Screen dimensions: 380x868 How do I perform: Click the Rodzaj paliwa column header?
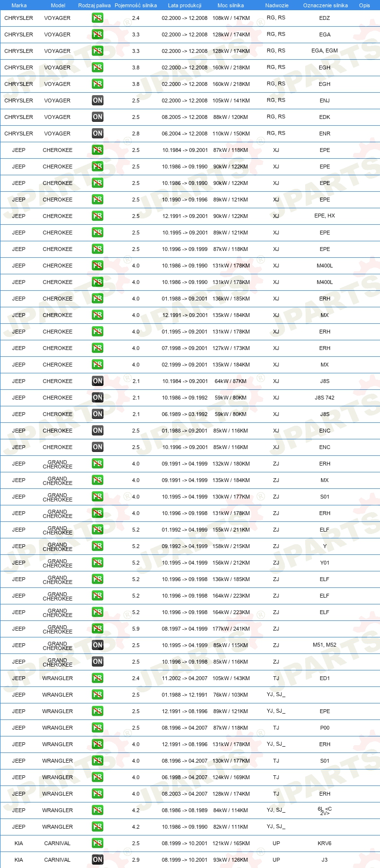[x=94, y=5]
